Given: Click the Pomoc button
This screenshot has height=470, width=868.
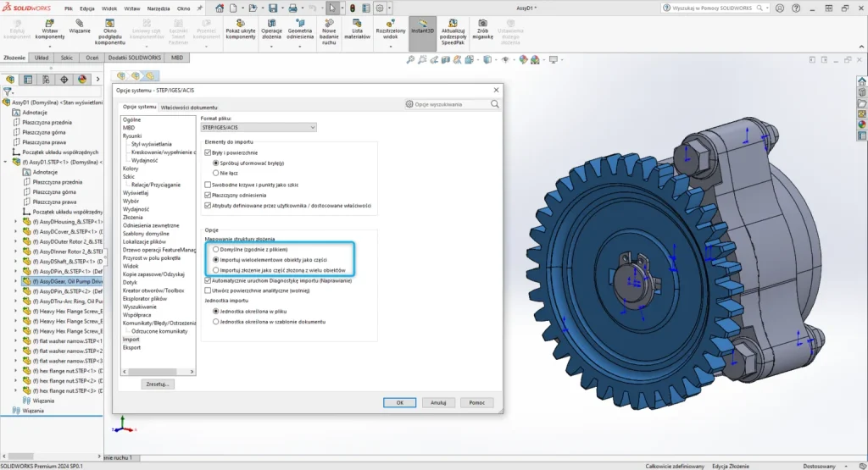Looking at the screenshot, I should pyautogui.click(x=476, y=402).
